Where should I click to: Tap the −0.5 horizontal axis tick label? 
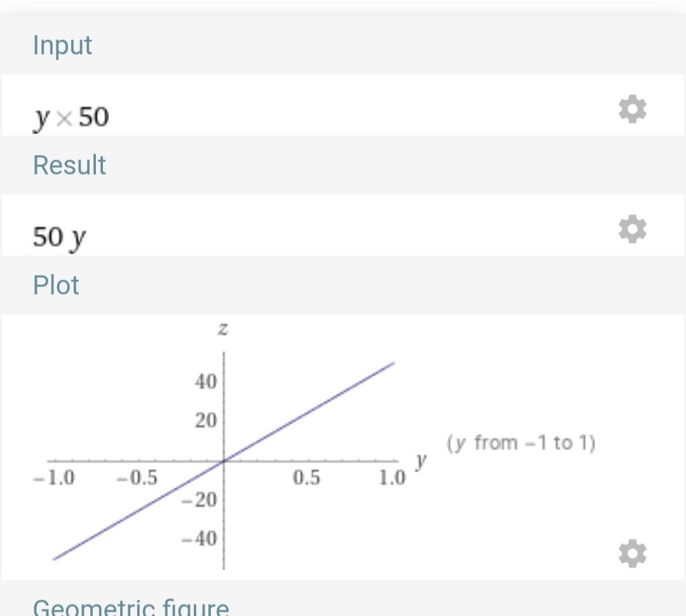(137, 478)
